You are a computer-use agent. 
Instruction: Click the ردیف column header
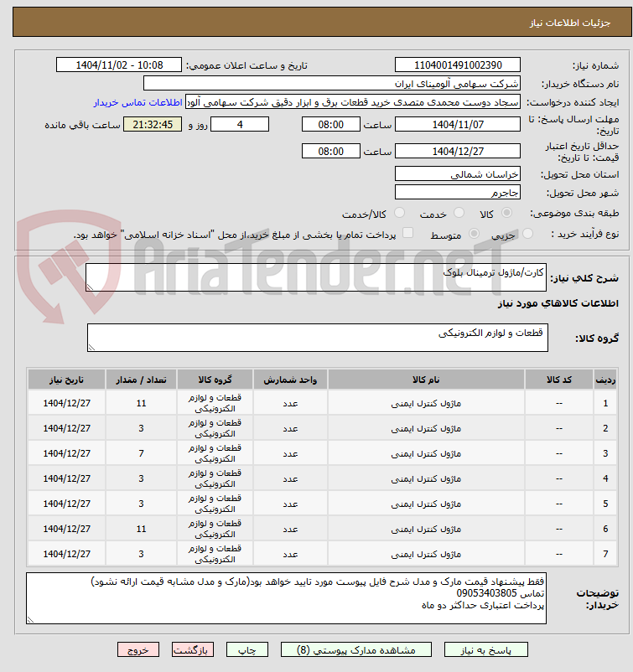click(x=605, y=380)
